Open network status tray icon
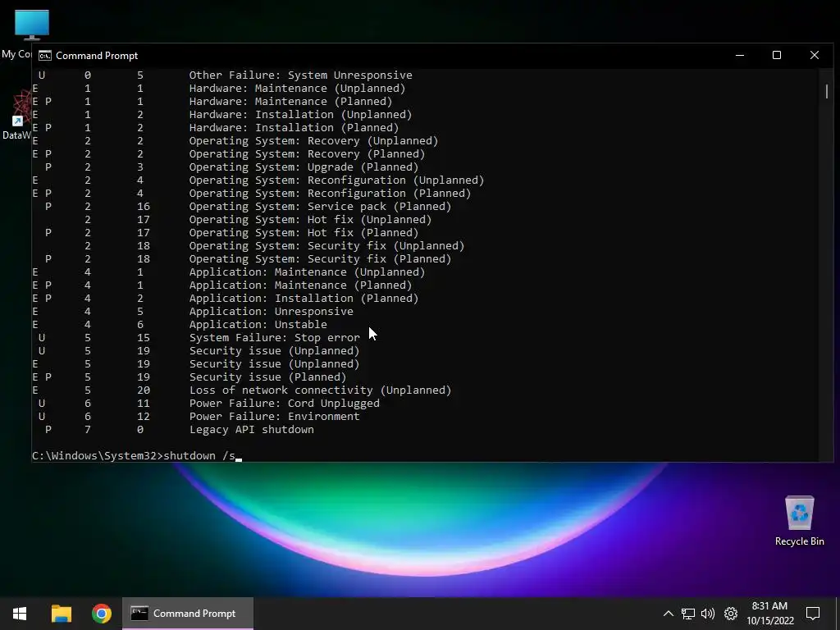This screenshot has width=840, height=630. [x=688, y=614]
